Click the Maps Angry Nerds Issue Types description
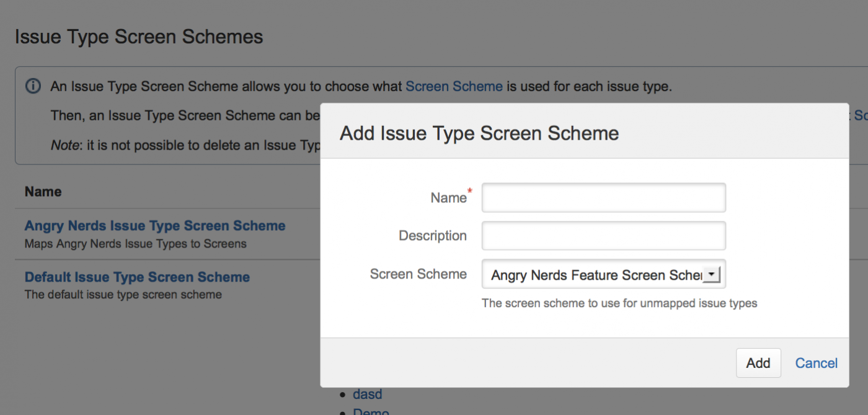This screenshot has height=415, width=868. click(136, 244)
